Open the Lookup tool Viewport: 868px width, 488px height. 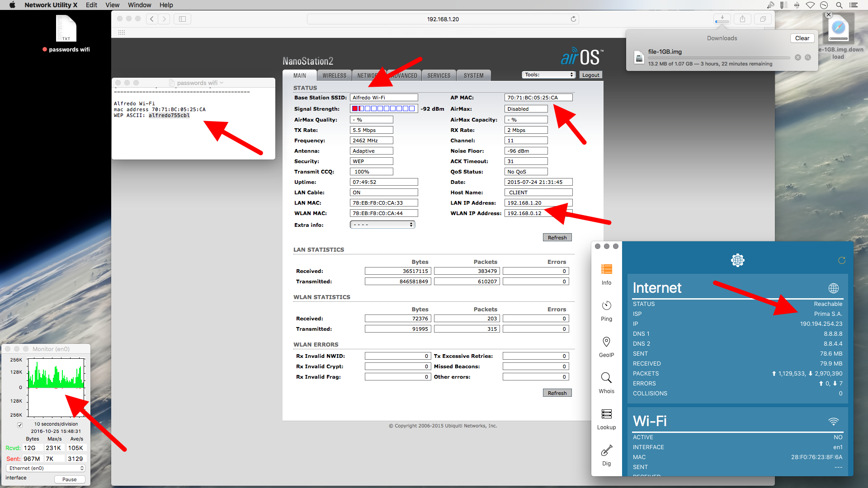pos(606,414)
